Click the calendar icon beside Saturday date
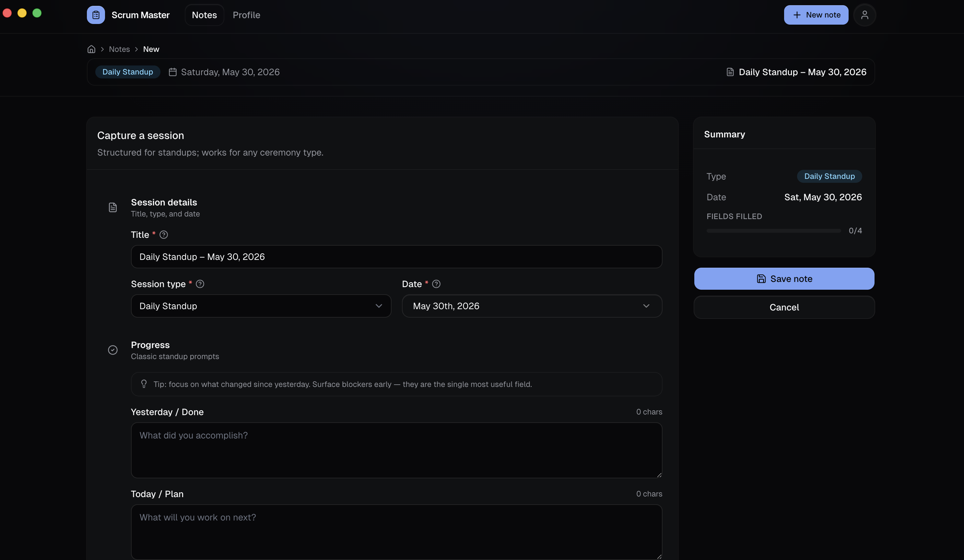Image resolution: width=964 pixels, height=560 pixels. 172,72
